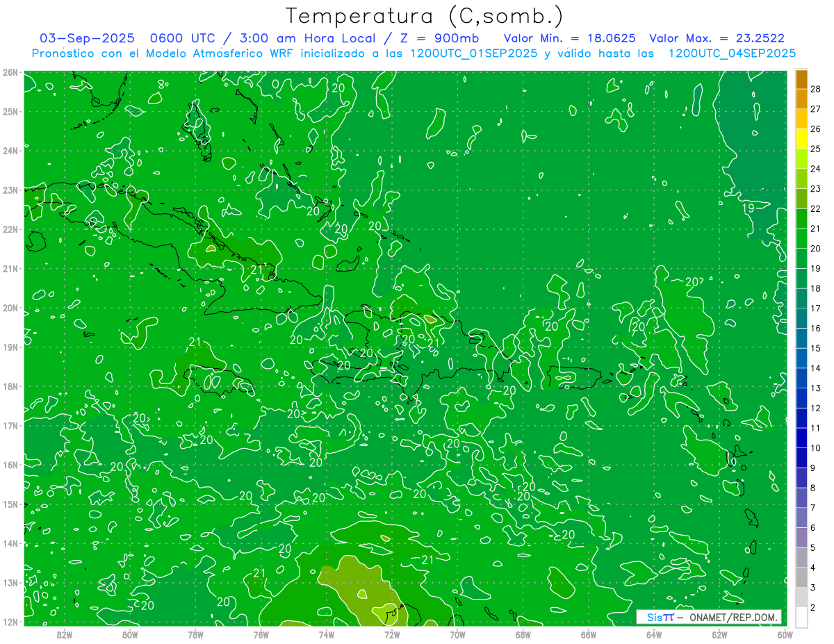Click the "60W" longitude axis label

coord(785,634)
